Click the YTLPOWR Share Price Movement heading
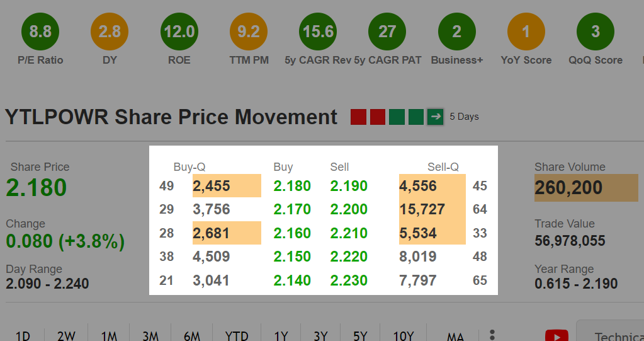The image size is (644, 341). click(171, 117)
